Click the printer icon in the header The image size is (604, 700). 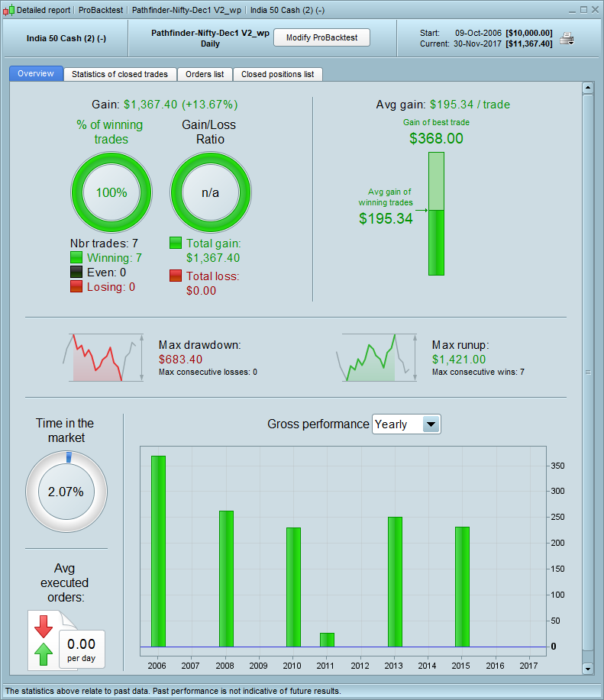click(x=567, y=39)
